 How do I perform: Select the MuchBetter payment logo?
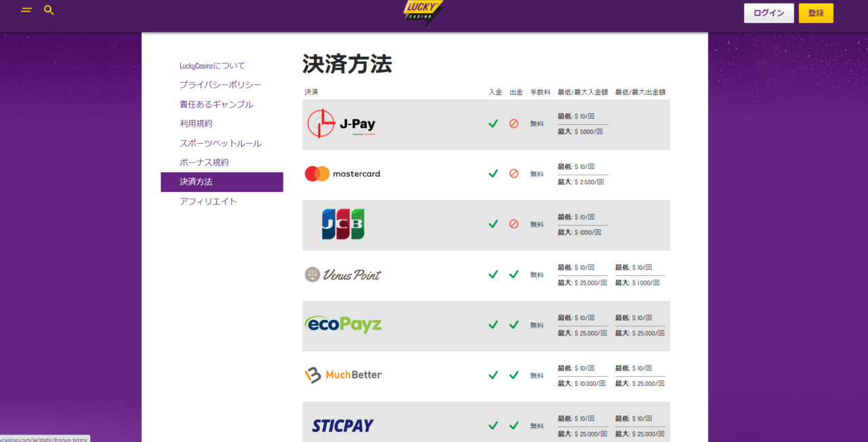(343, 375)
